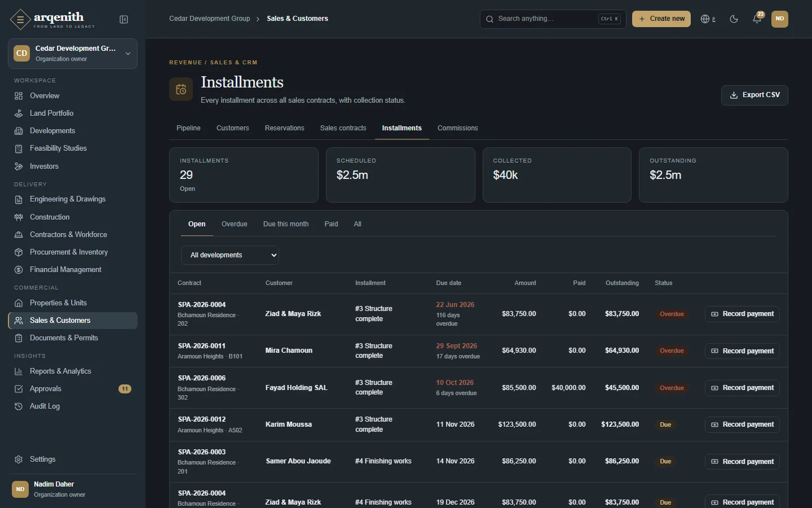Image resolution: width=812 pixels, height=508 pixels.
Task: Open Feasibility Studies
Action: point(73,148)
